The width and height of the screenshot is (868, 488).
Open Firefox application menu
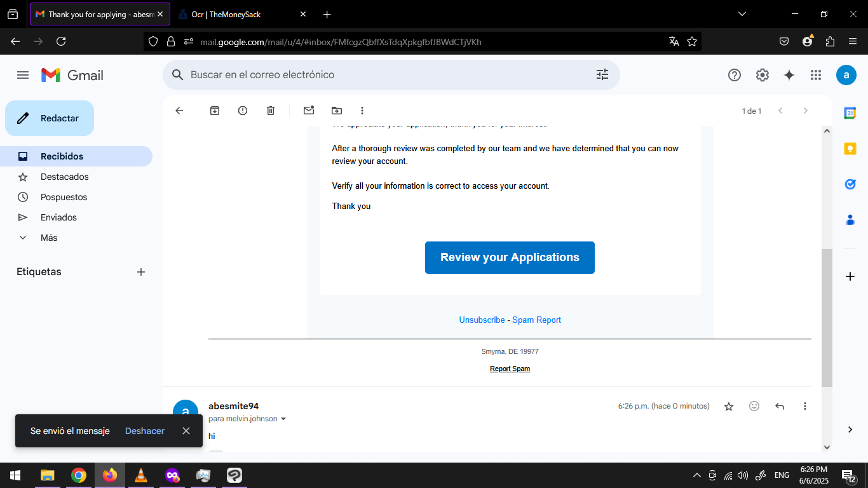tap(853, 41)
